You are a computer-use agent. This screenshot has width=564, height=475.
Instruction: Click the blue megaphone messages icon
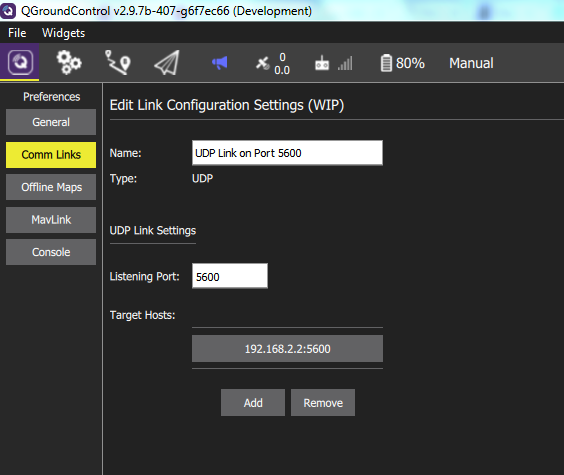pyautogui.click(x=219, y=63)
